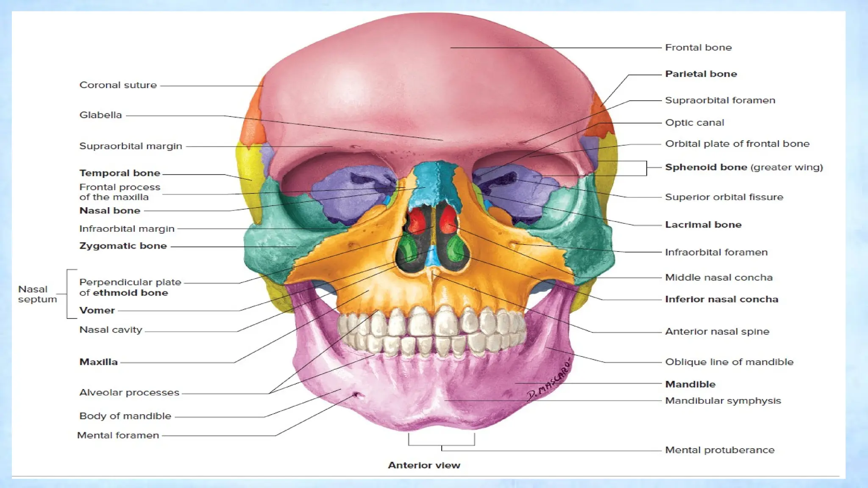Select the 'Zygomatic bone' label
The image size is (868, 488).
coord(123,246)
